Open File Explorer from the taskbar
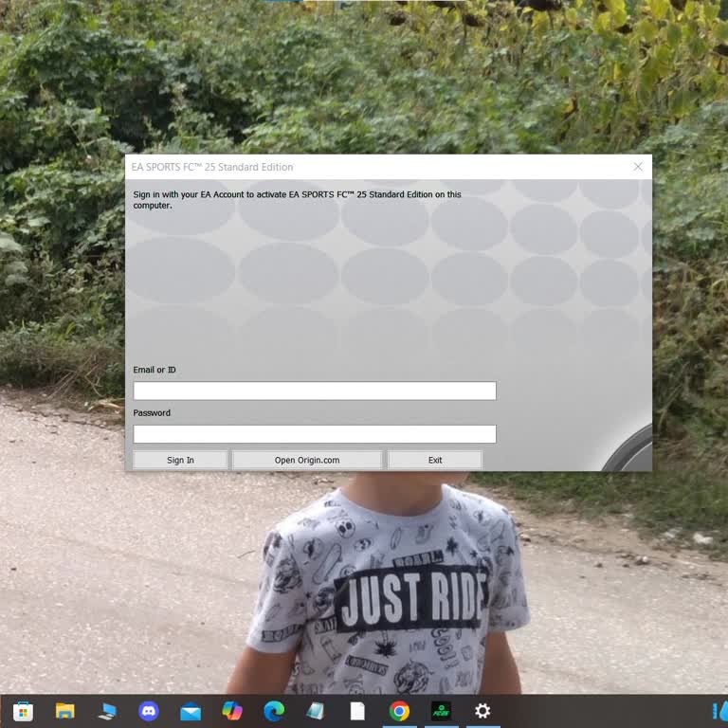Screen dimensions: 728x728 pyautogui.click(x=65, y=711)
